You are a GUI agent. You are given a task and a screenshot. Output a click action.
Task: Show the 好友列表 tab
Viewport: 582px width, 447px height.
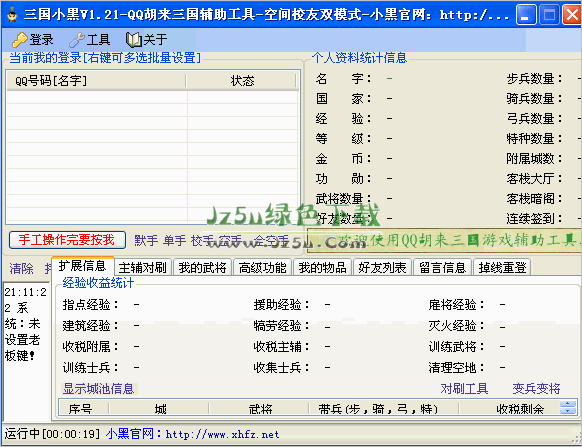[382, 267]
